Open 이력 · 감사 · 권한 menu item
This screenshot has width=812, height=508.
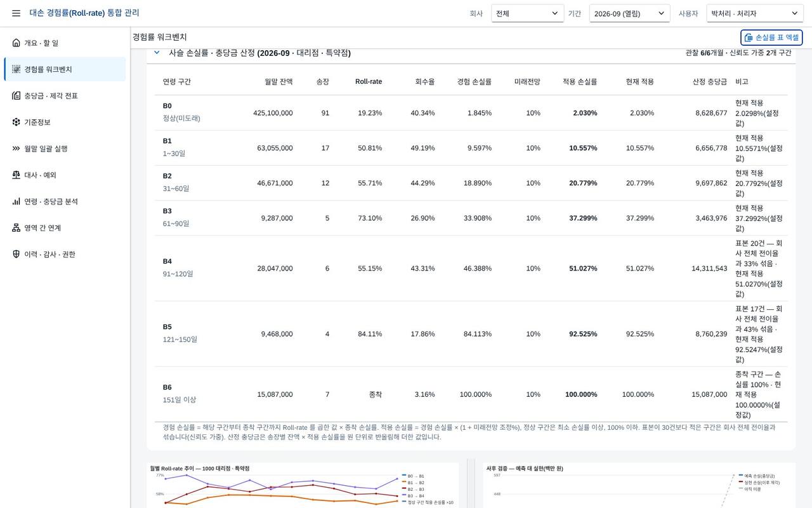tap(65, 254)
